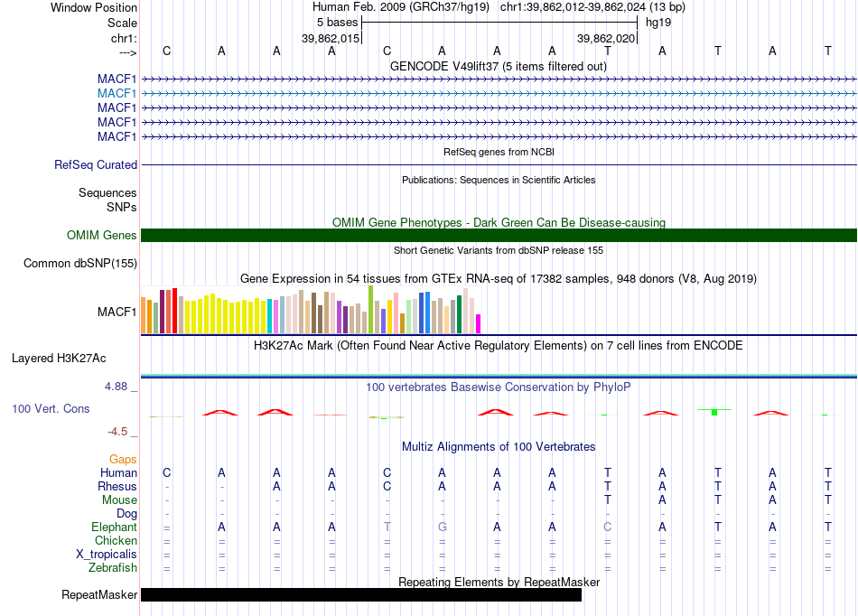Click the Window Position track label
This screenshot has width=858, height=616.
click(x=94, y=7)
